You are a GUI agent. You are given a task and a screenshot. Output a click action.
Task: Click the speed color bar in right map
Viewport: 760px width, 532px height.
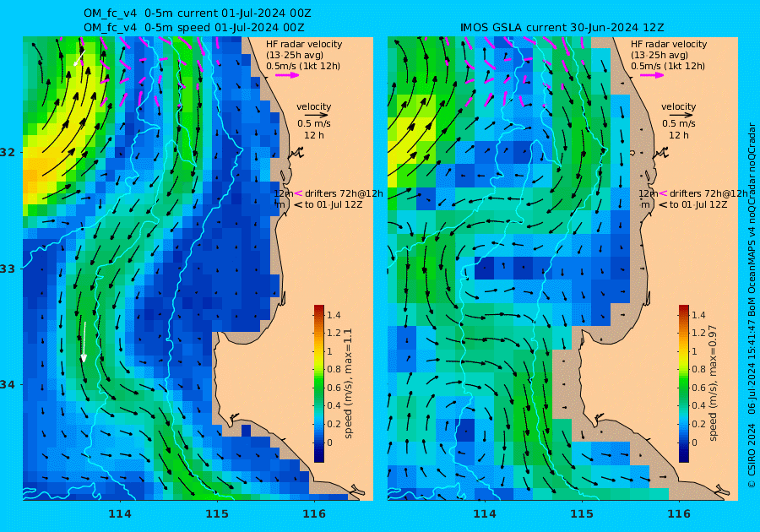coord(683,383)
